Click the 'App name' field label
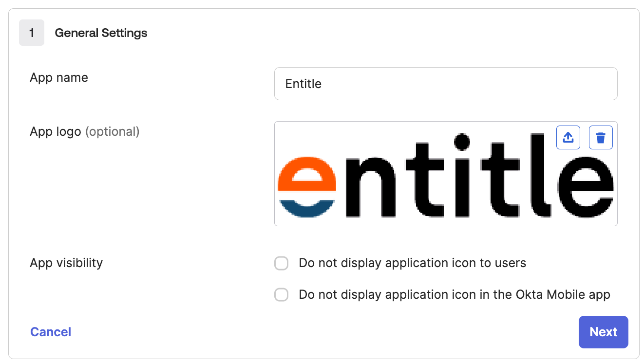 pyautogui.click(x=59, y=78)
